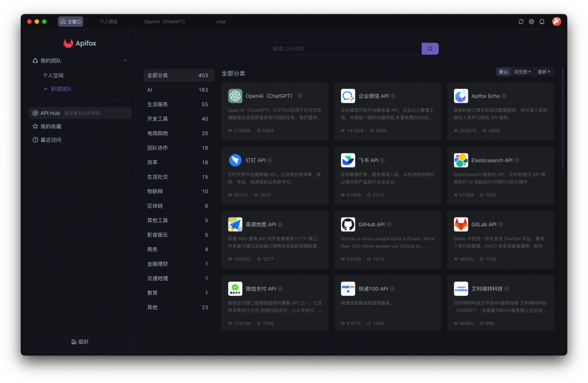Open the 快递100 API card title
588x383 pixels.
[373, 289]
